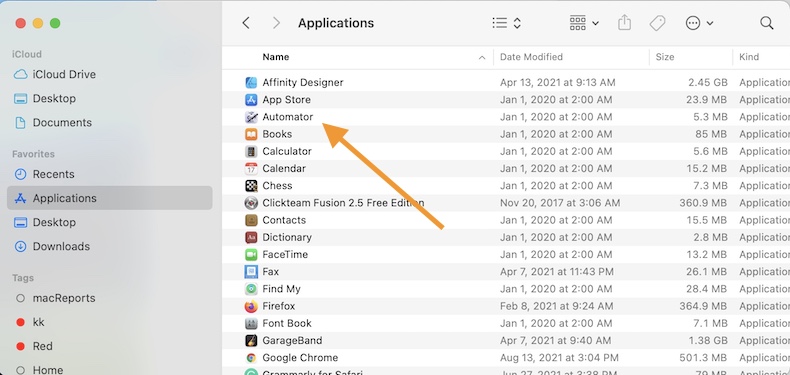This screenshot has width=790, height=375.
Task: Select the FaceTime app icon
Action: (x=251, y=255)
